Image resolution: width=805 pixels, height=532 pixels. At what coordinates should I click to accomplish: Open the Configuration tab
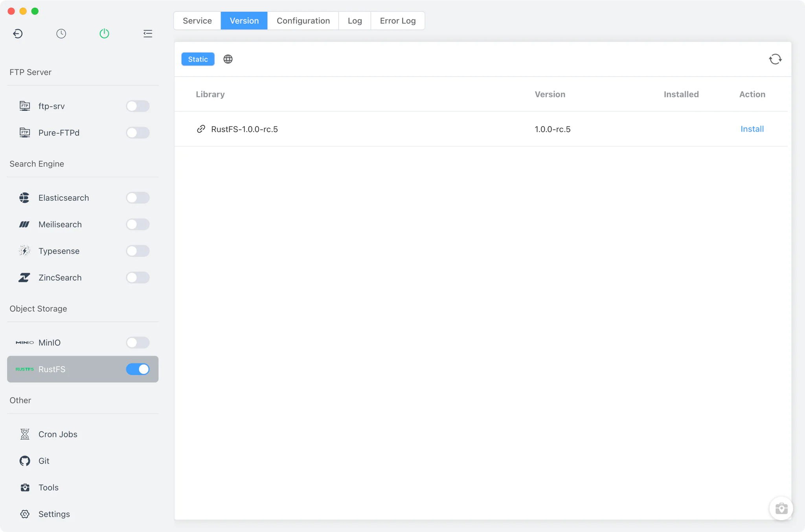coord(303,21)
